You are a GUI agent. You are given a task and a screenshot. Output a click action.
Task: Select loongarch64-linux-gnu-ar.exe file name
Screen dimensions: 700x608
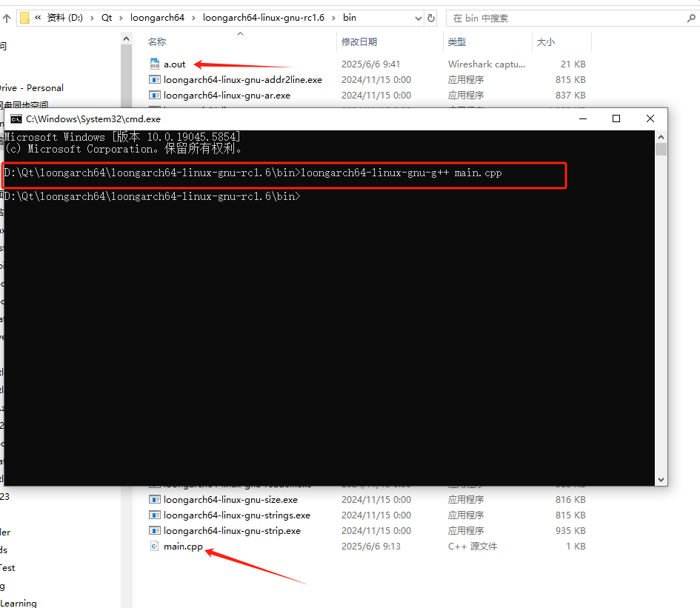pyautogui.click(x=227, y=96)
